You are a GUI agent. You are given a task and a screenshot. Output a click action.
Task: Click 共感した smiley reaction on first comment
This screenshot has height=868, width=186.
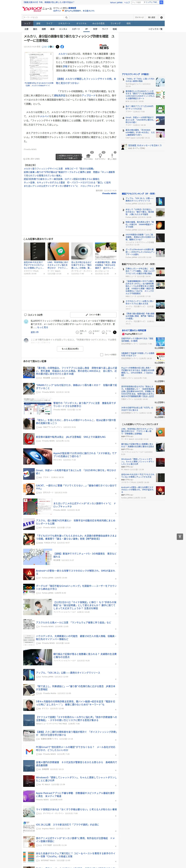point(78,332)
